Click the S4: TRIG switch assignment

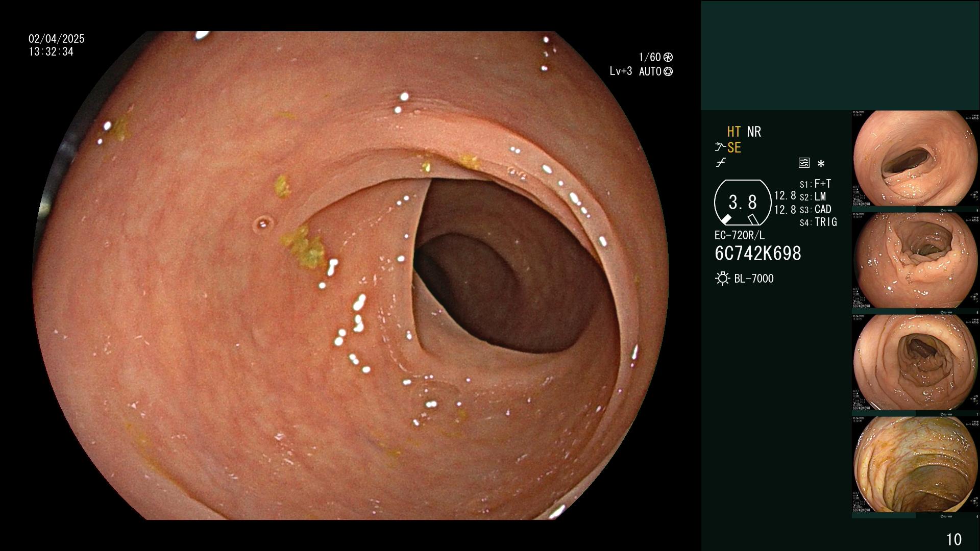tap(818, 222)
